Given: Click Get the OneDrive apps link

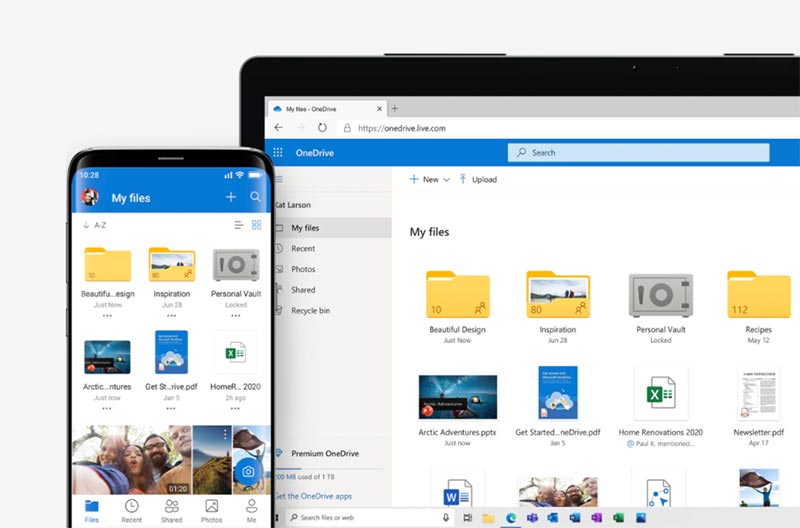Looking at the screenshot, I should 314,496.
